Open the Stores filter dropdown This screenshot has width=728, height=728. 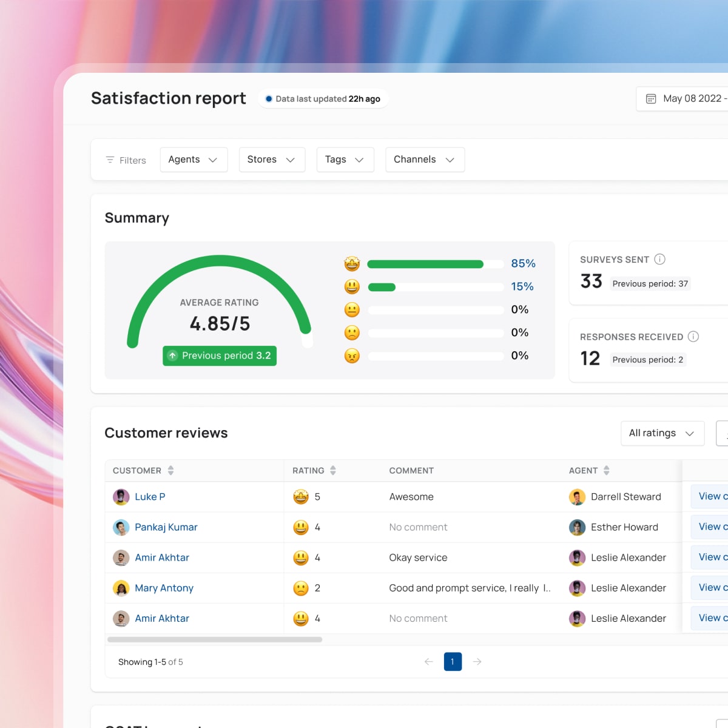272,160
